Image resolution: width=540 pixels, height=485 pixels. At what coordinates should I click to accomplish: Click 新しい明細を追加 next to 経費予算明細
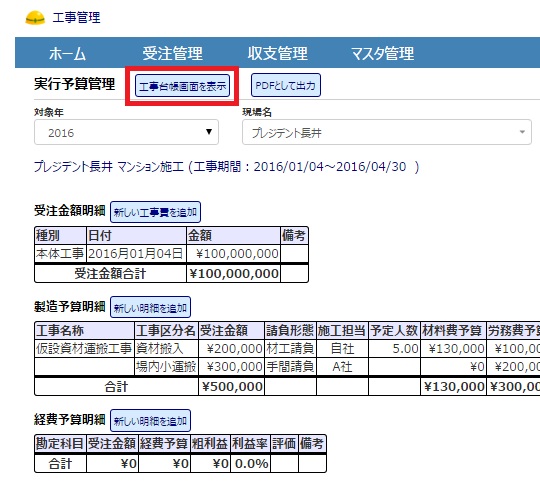[x=150, y=420]
